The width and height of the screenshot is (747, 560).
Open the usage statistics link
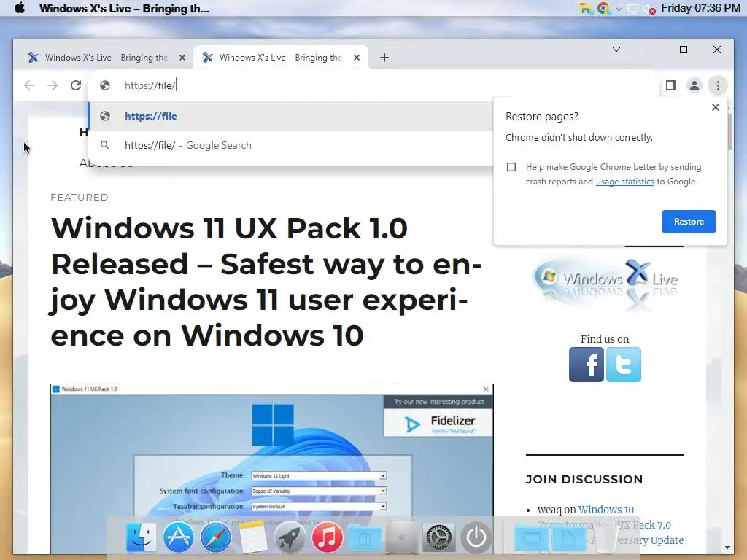point(624,182)
